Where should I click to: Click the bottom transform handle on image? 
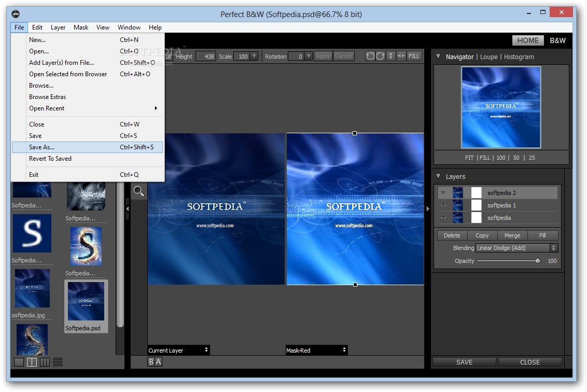point(355,285)
